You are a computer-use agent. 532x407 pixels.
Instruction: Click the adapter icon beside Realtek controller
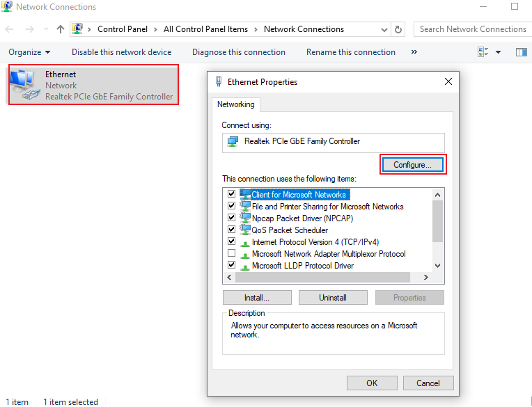pos(233,141)
